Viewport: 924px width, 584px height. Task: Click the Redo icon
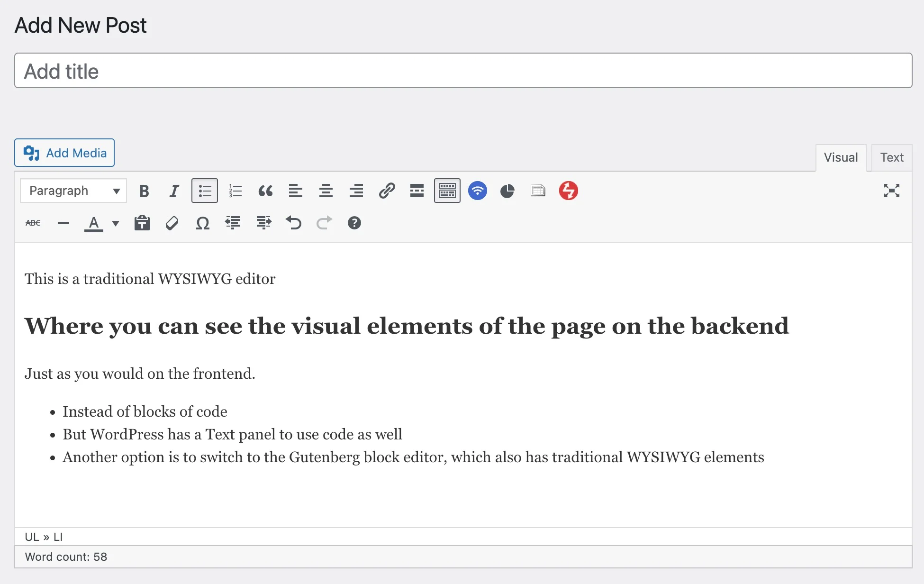coord(324,223)
